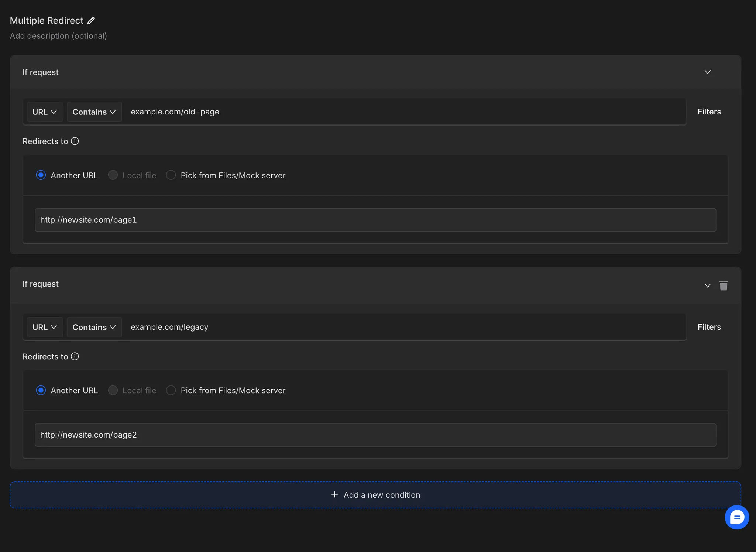Delete second condition with trash icon
This screenshot has width=756, height=552.
click(723, 285)
